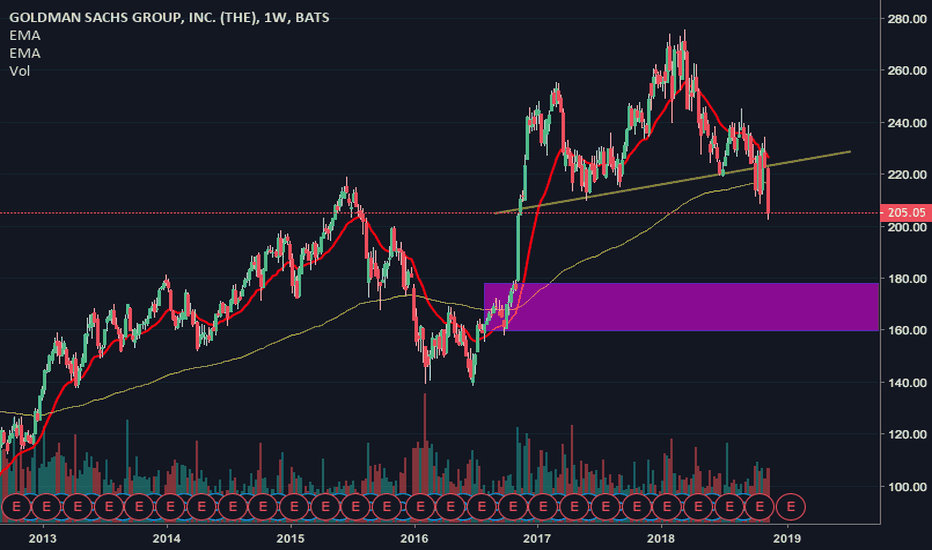The image size is (932, 550).
Task: Click the 240.00 price axis label
Action: (907, 123)
